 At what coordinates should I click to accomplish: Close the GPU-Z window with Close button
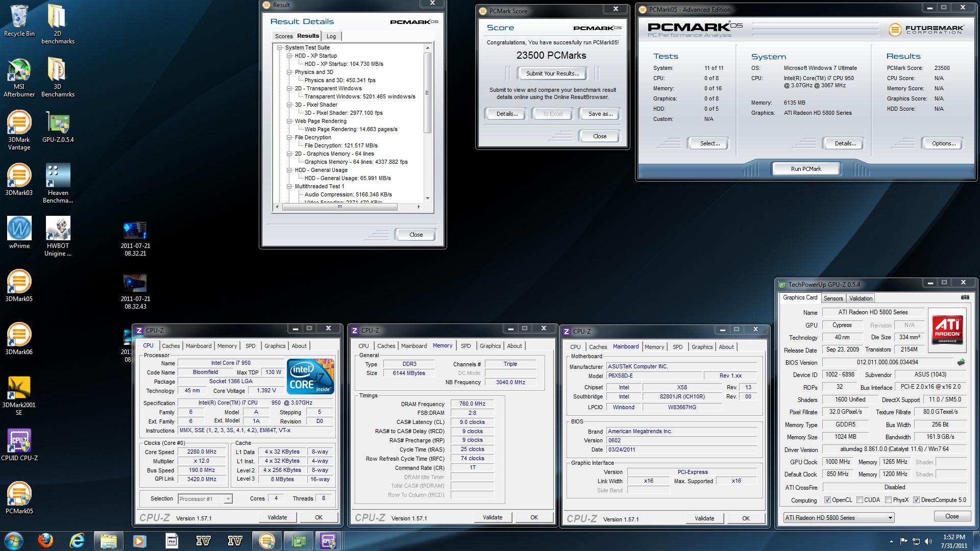(952, 516)
